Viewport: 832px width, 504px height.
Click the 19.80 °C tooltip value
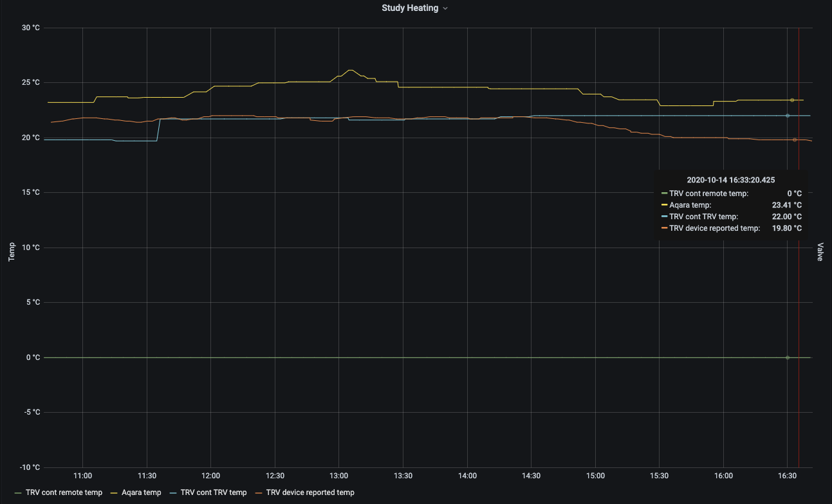tap(786, 228)
